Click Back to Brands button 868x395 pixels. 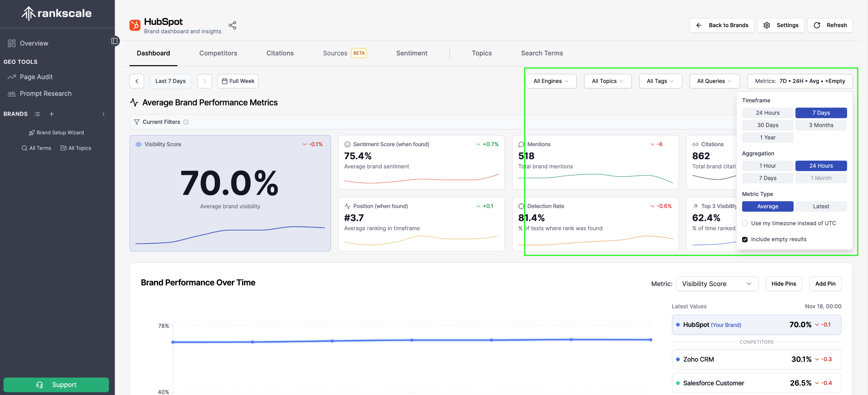722,25
